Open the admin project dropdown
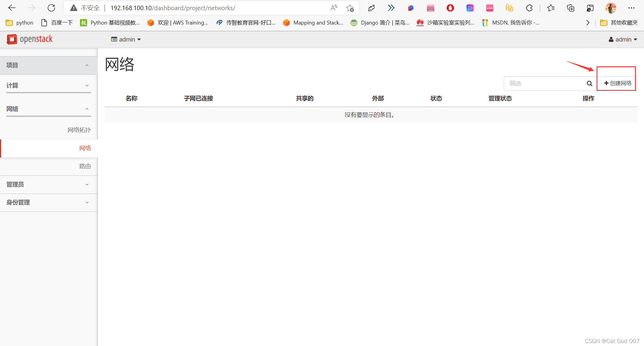 point(126,39)
